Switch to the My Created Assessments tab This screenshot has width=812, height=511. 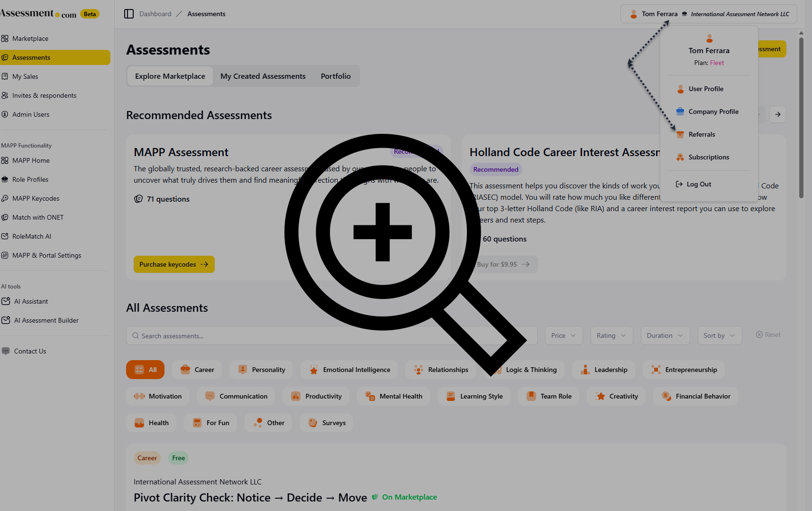[263, 76]
